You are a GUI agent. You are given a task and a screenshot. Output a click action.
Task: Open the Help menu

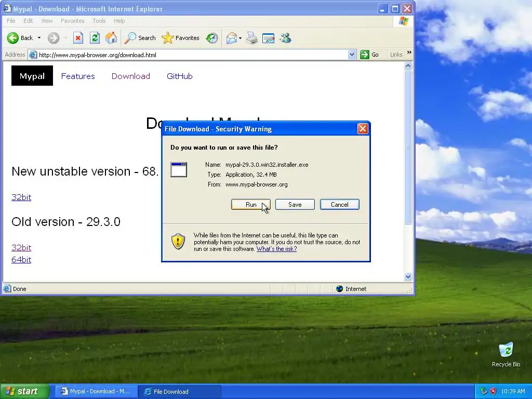coord(119,21)
